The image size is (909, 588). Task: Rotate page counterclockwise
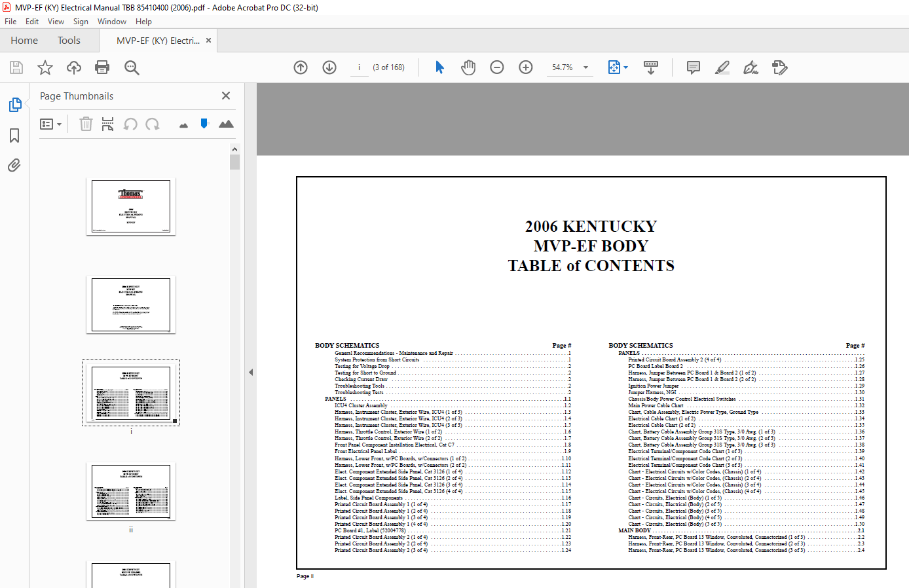coord(130,124)
